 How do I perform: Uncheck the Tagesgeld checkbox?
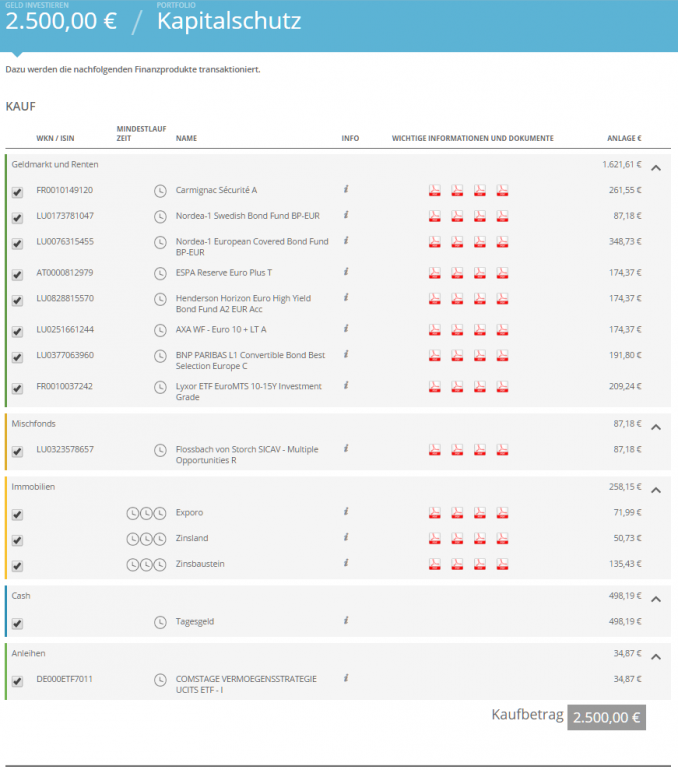[x=17, y=624]
